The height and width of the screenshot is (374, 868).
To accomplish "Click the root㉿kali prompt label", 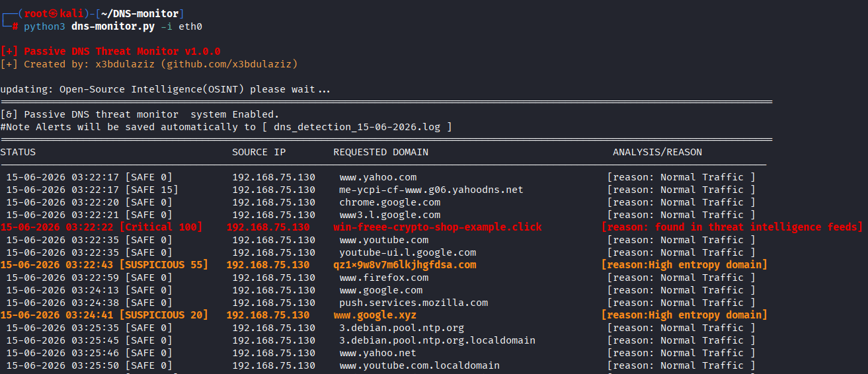I will tap(55, 14).
